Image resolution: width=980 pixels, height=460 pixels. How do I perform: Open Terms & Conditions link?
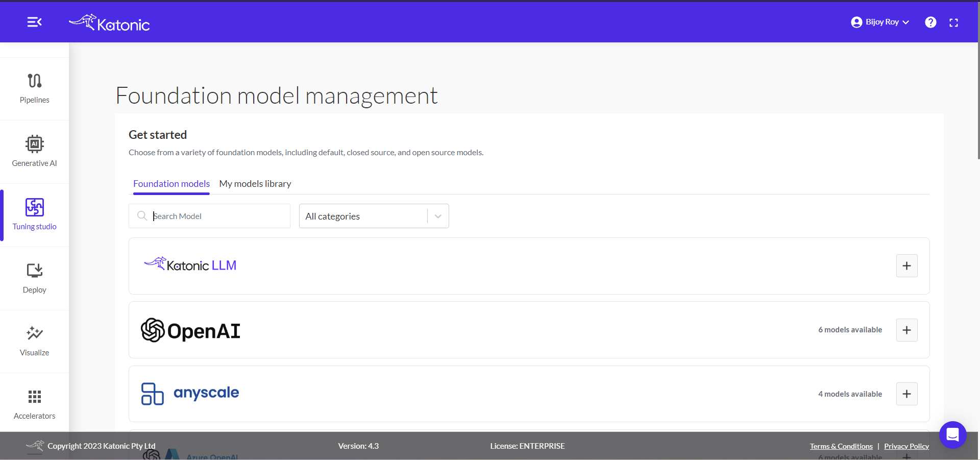(841, 446)
